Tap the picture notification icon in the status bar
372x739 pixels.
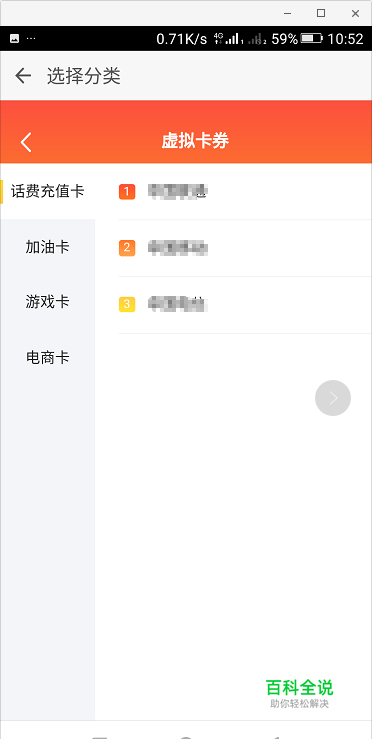tap(15, 39)
